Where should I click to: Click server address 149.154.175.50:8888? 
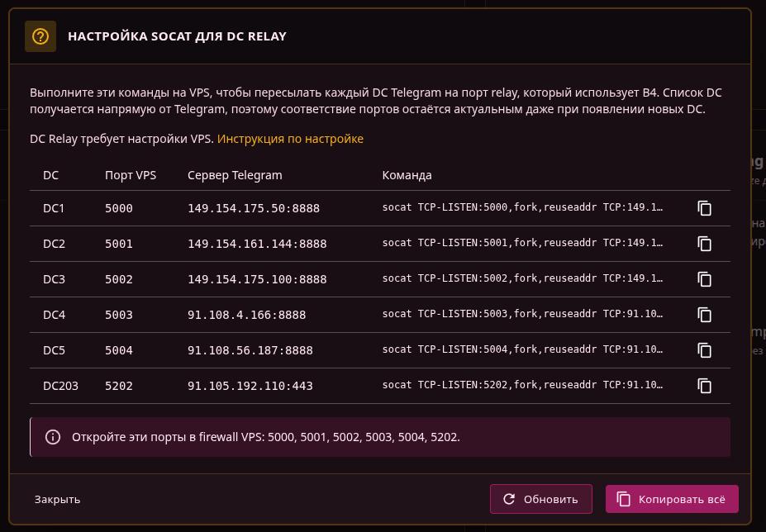[254, 208]
